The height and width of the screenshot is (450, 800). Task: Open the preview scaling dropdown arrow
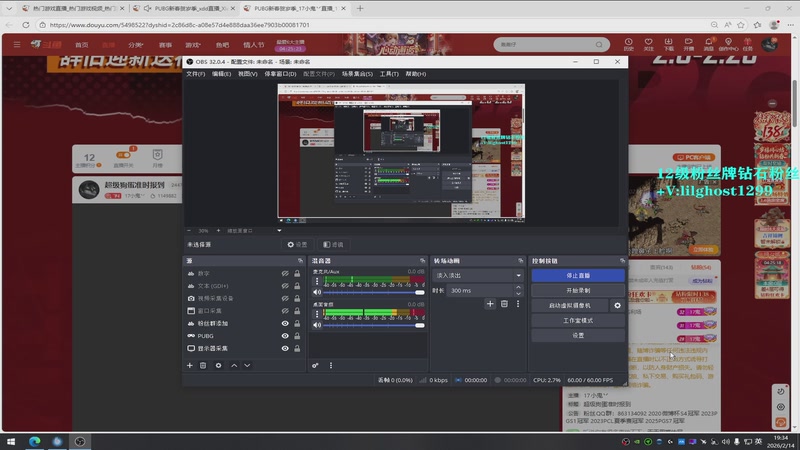point(279,231)
